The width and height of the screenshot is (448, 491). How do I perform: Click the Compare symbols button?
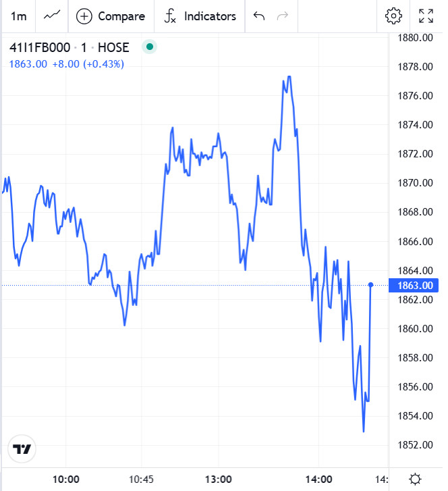point(111,16)
